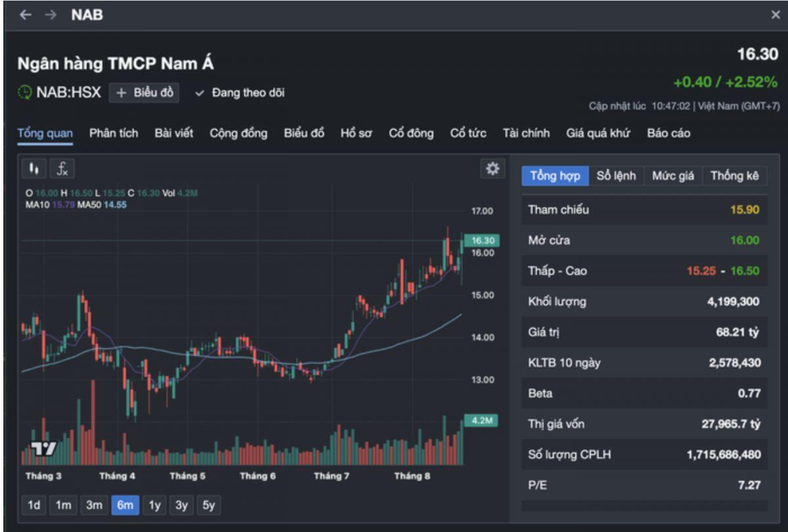Open the Thống kê panel tab
This screenshot has height=532, width=788.
click(734, 176)
